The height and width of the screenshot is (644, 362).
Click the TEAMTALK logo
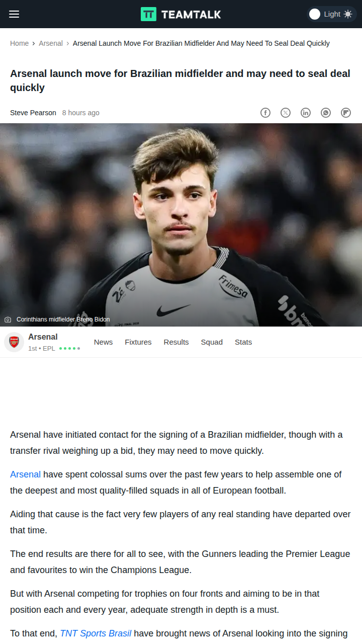pos(181,14)
